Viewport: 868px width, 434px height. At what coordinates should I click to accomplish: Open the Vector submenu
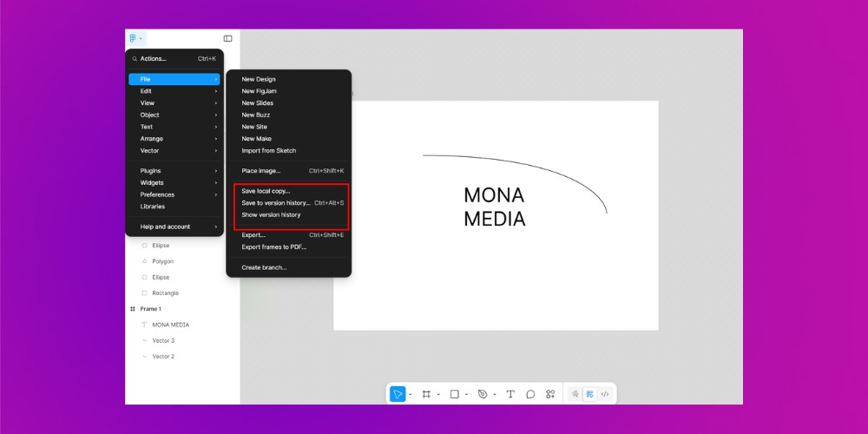pos(174,150)
